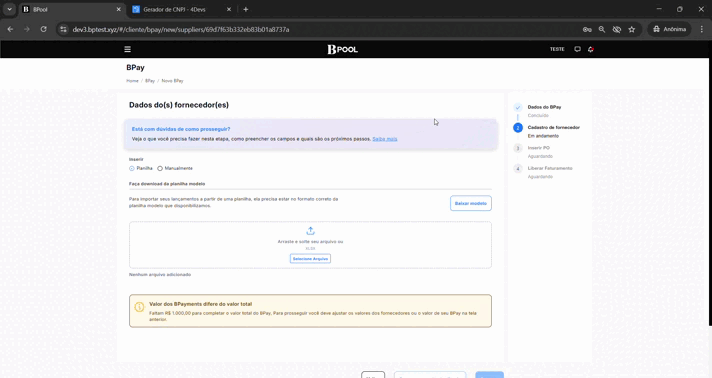Click Novo BPay breadcrumb
The height and width of the screenshot is (378, 712).
173,81
